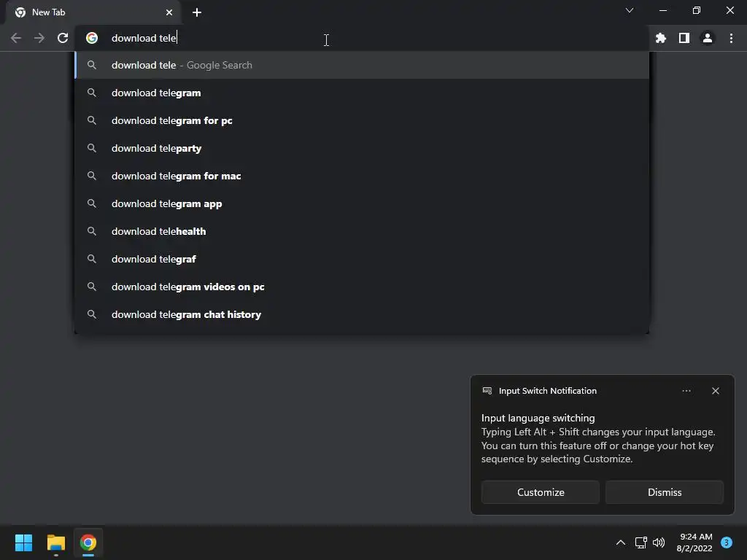Show hidden system tray icons

[x=620, y=542]
